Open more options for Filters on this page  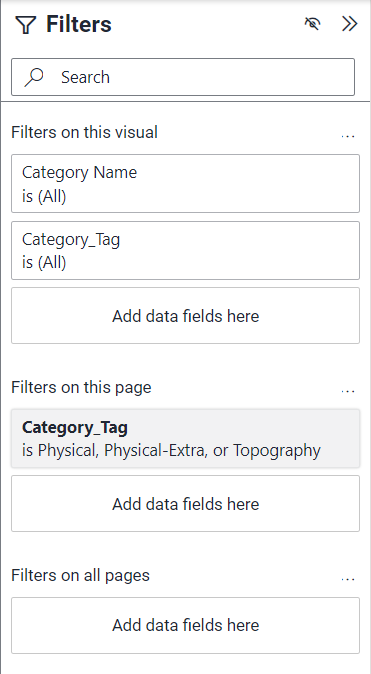coord(348,391)
